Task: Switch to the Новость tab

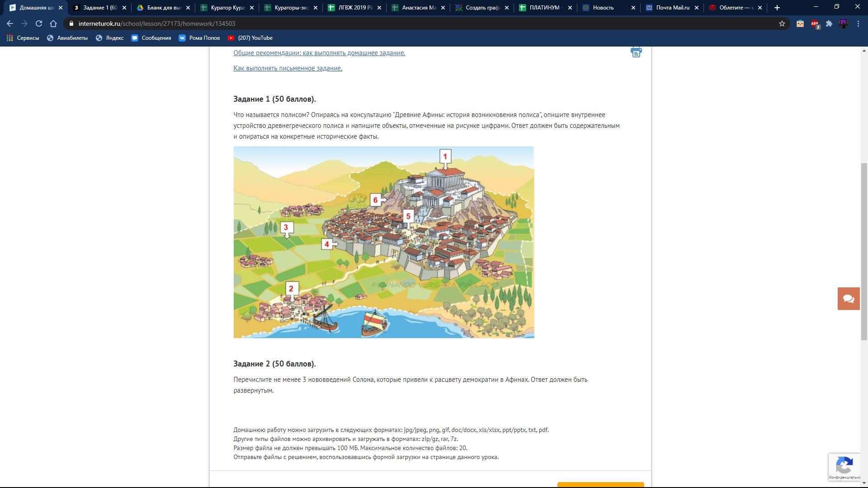Action: [603, 8]
